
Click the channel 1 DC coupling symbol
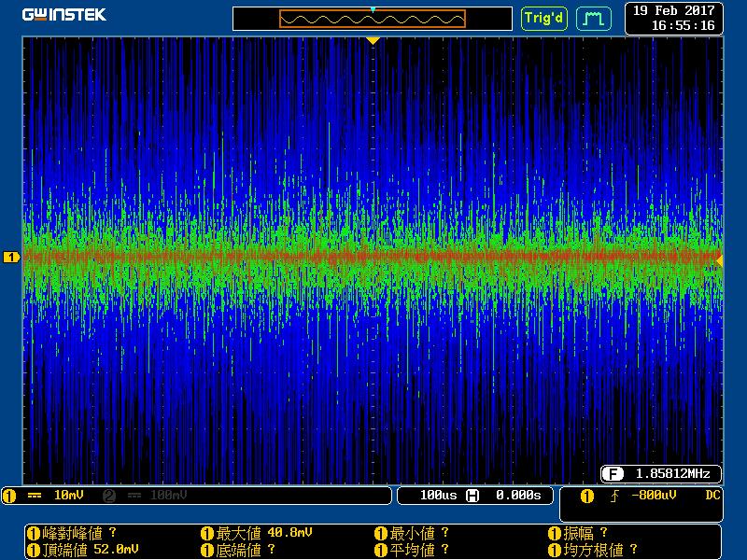[35, 496]
